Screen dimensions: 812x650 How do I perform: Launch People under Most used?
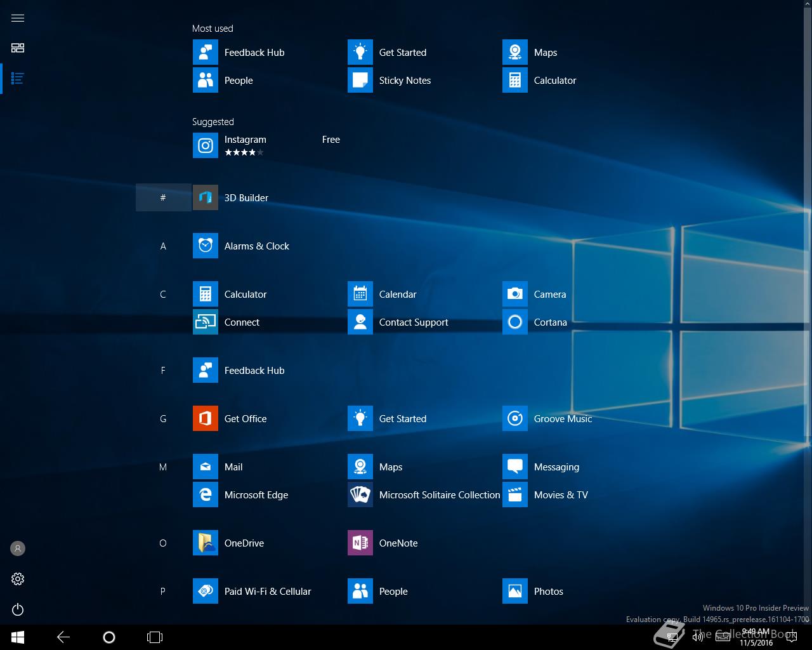[269, 80]
